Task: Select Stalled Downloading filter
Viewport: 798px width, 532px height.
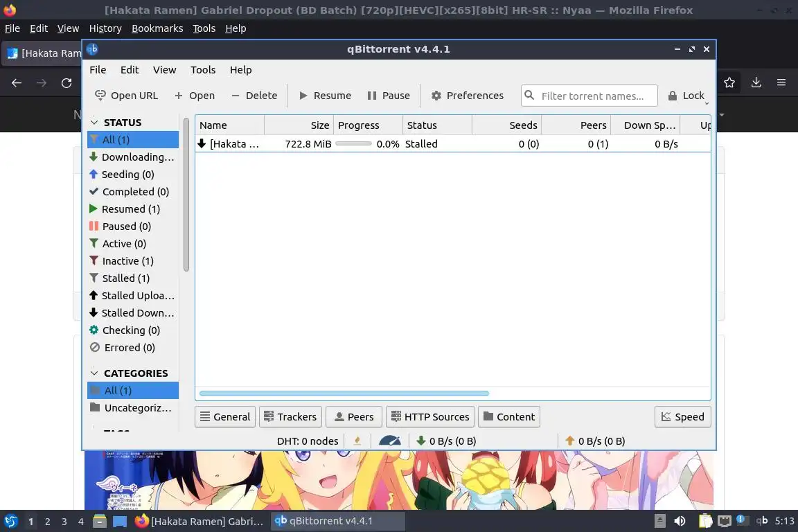Action: pyautogui.click(x=133, y=312)
